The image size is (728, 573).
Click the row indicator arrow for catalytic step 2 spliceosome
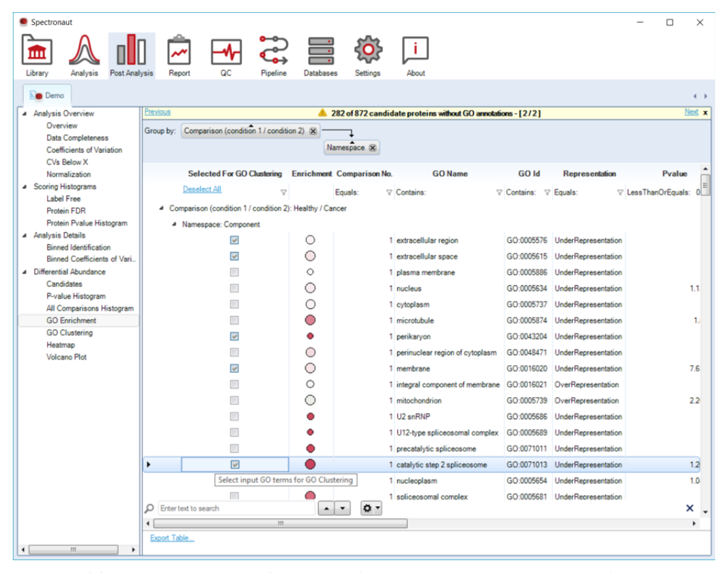(x=149, y=464)
